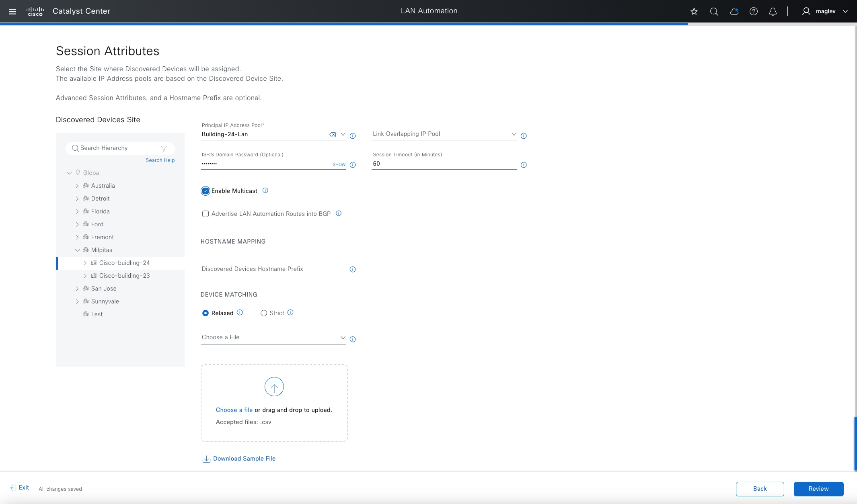Select Cisco-building-23 in the hierarchy
The height and width of the screenshot is (504, 857).
pyautogui.click(x=124, y=276)
